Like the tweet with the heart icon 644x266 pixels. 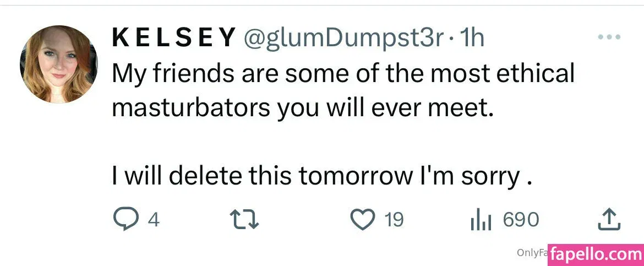(x=363, y=220)
